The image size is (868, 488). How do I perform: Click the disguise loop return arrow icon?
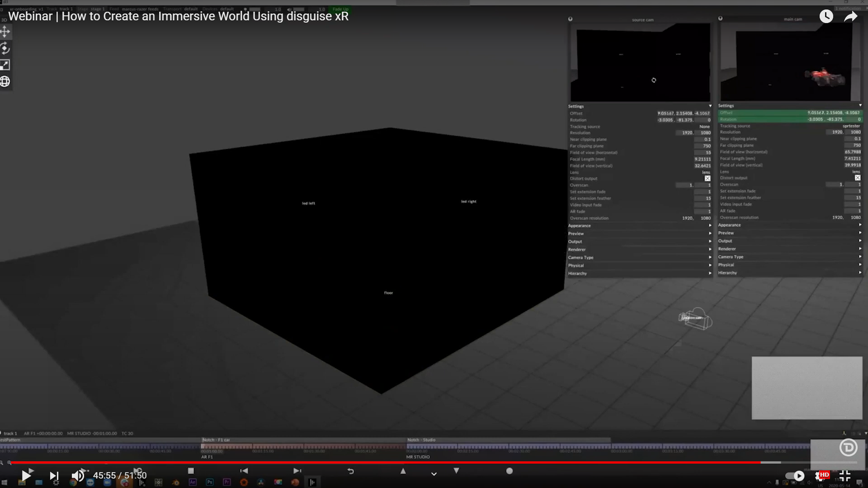351,471
